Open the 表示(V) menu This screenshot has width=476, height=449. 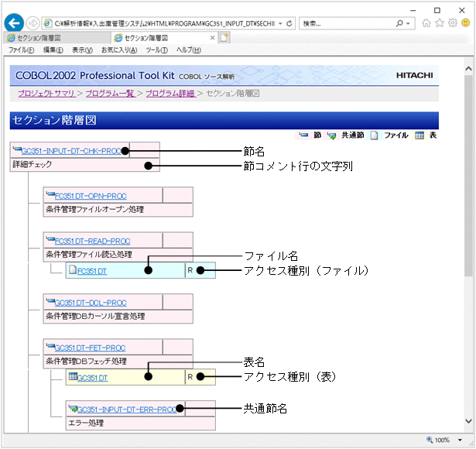tap(82, 50)
